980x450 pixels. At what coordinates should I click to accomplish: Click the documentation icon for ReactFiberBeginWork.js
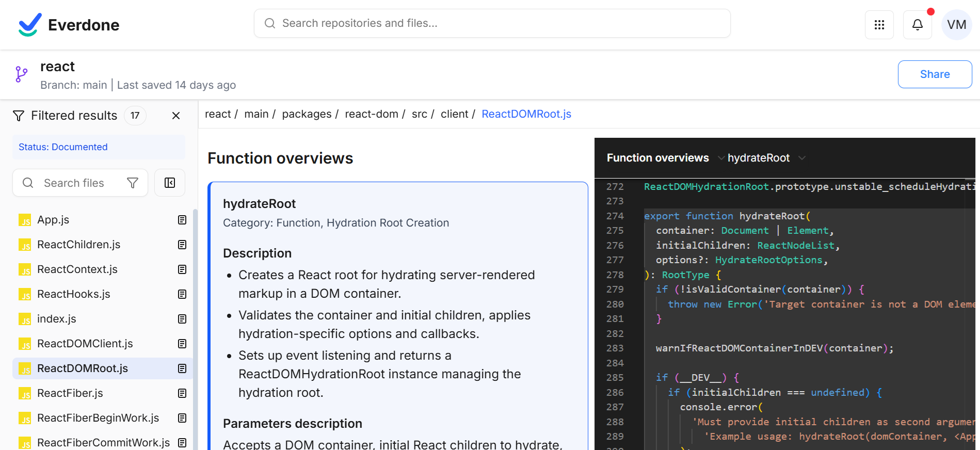coord(182,418)
